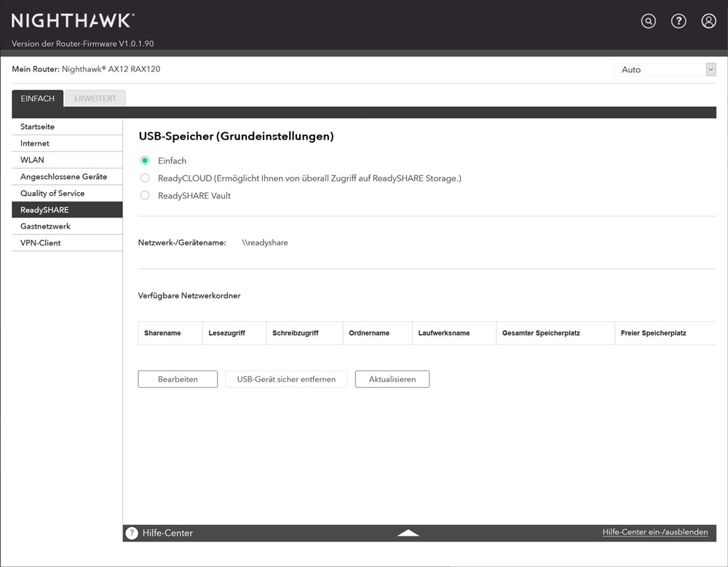Select the ReadyCLOUD radio option
Screen dimensions: 728x567
(145, 178)
